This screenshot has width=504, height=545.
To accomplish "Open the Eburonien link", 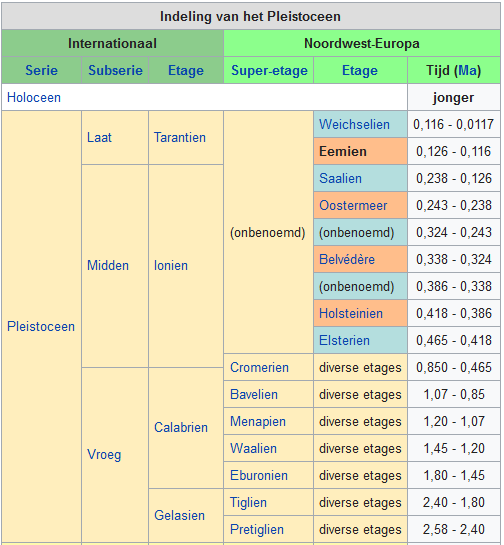I will [259, 475].
